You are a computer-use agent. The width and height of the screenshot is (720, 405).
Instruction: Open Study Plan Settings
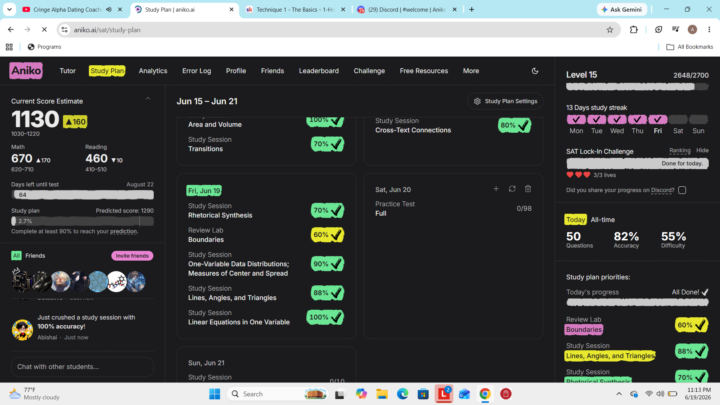tap(506, 101)
